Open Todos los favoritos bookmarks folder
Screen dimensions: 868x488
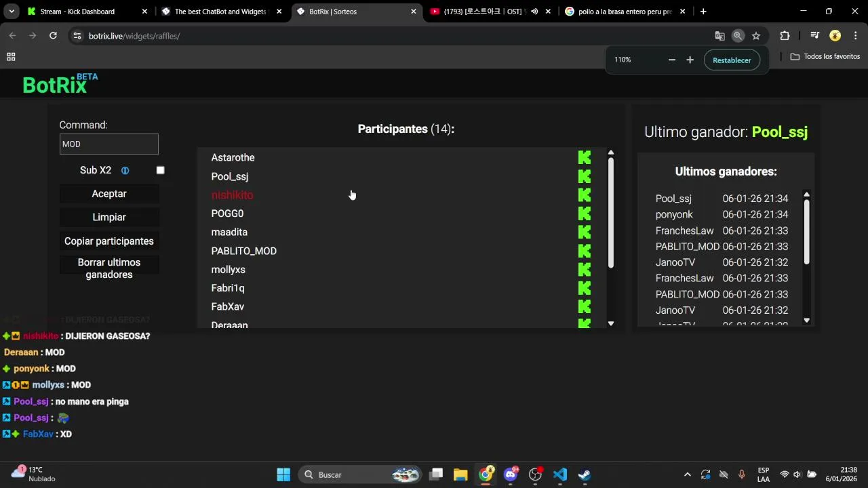[x=825, y=57]
